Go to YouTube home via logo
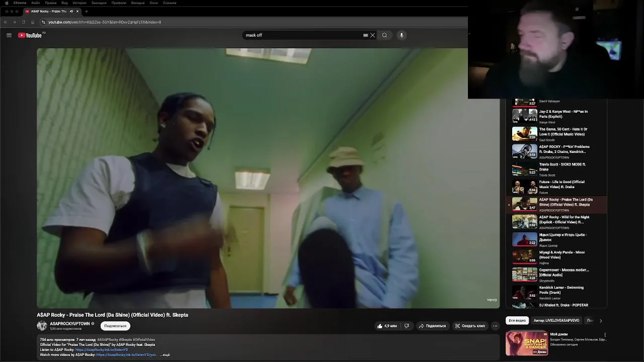This screenshot has width=644, height=362. [x=30, y=35]
